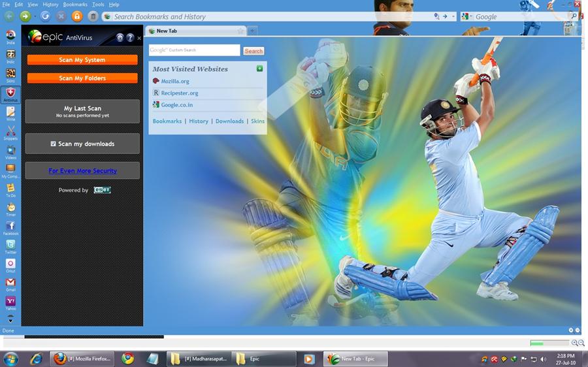Image resolution: width=588 pixels, height=367 pixels.
Task: Open the Skins sidebar icon
Action: coord(10,74)
